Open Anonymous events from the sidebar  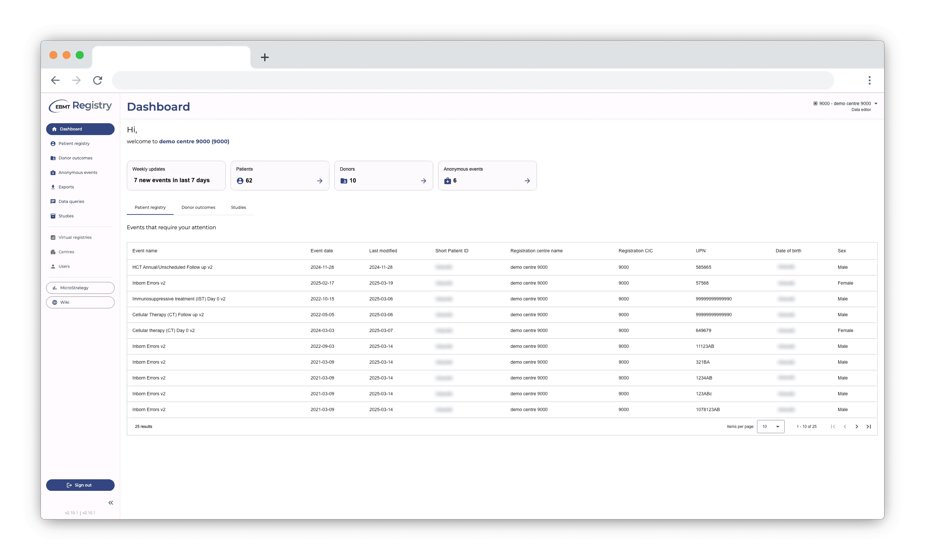(x=77, y=173)
